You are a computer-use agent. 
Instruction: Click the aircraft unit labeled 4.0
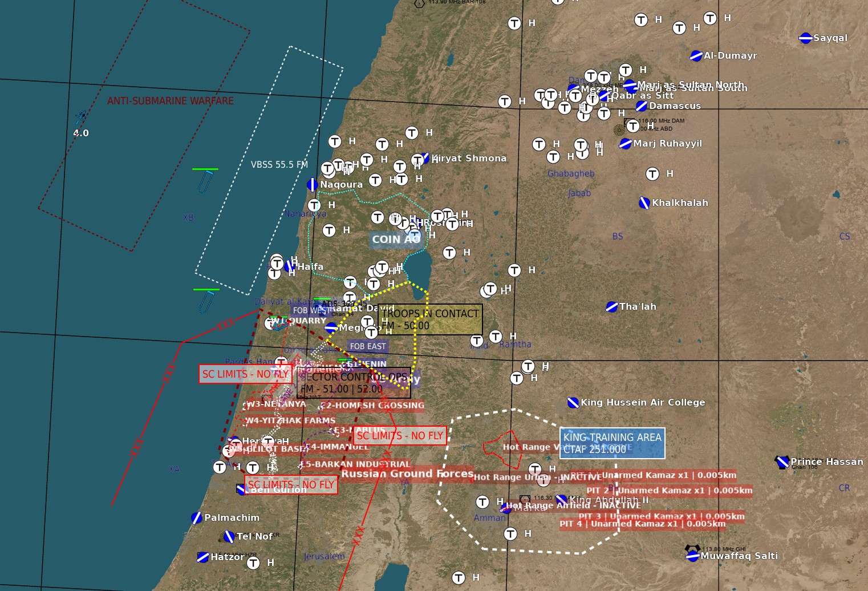pos(81,118)
